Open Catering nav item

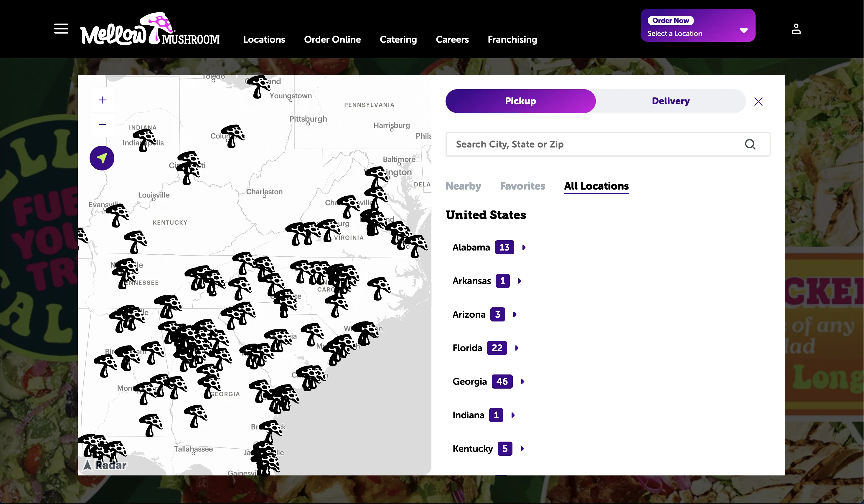[398, 39]
